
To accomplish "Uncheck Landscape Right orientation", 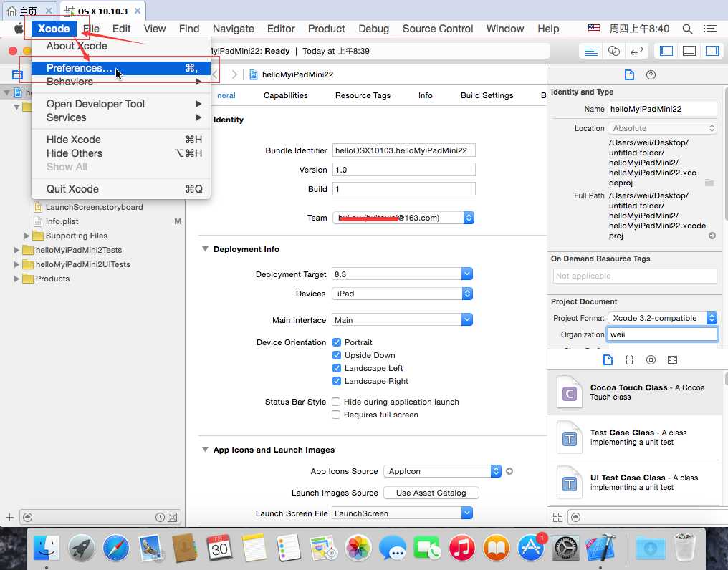I will (x=337, y=381).
